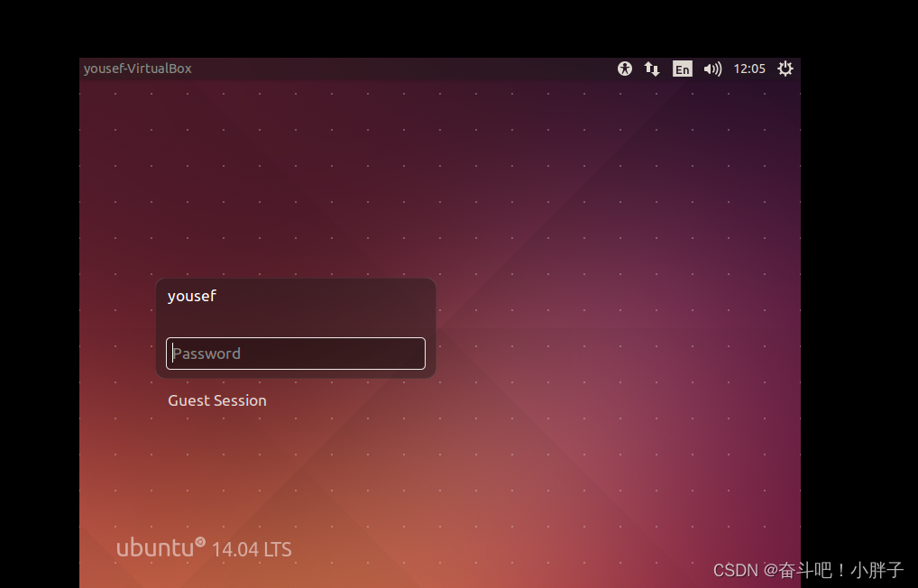Viewport: 918px width, 588px height.
Task: Click the 12:05 clock indicator
Action: click(x=749, y=69)
